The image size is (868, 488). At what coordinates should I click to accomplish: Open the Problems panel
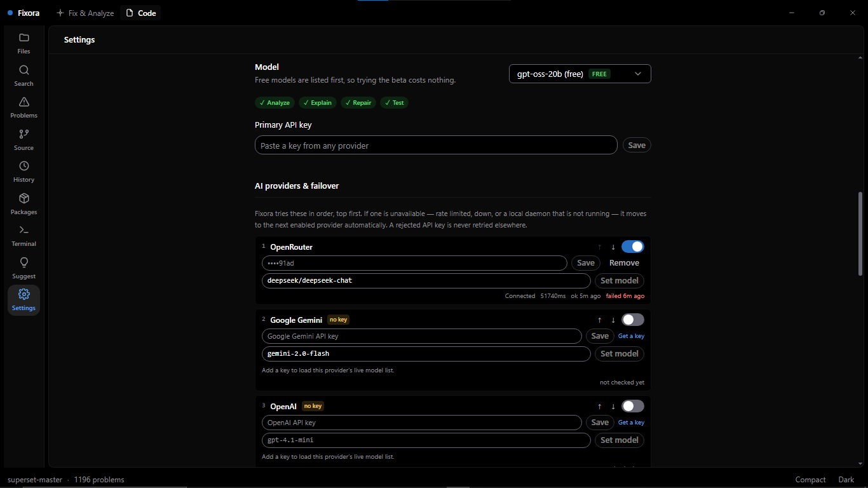point(24,107)
